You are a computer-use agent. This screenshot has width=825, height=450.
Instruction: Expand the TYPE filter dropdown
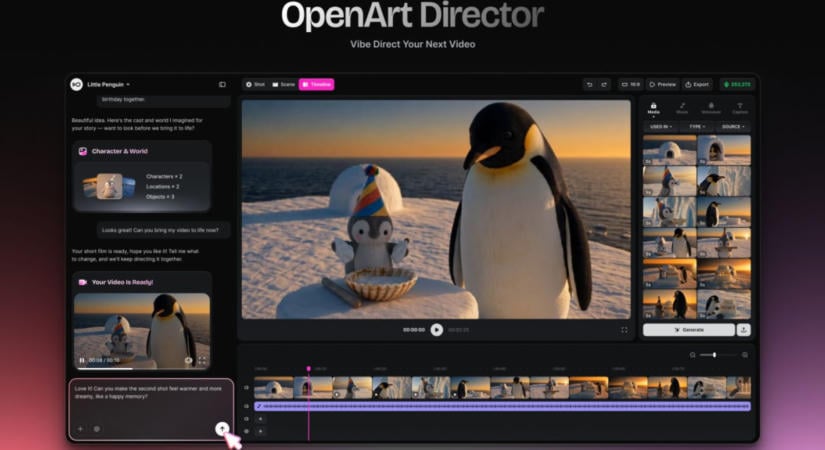(697, 127)
